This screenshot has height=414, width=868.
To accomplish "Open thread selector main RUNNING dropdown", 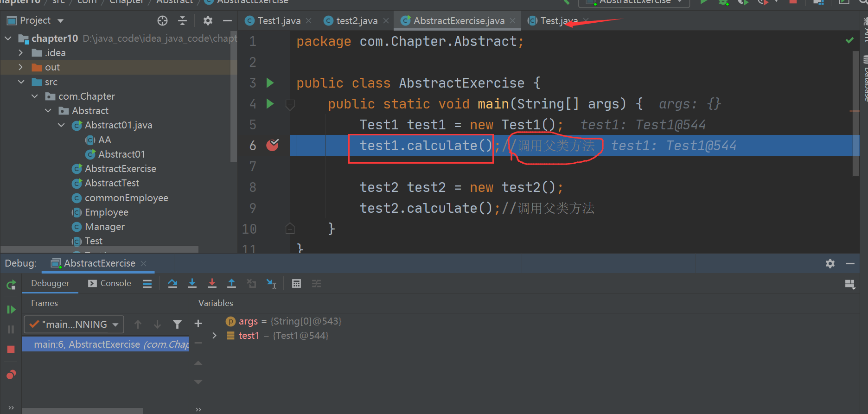I will click(74, 324).
